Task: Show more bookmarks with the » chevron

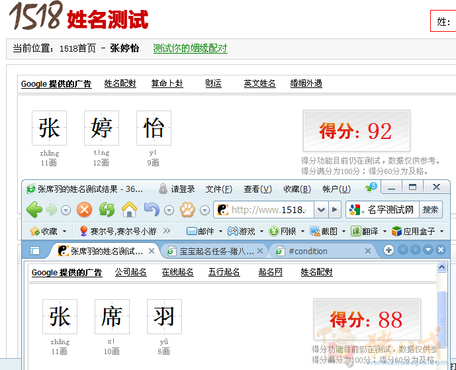Action: [167, 231]
